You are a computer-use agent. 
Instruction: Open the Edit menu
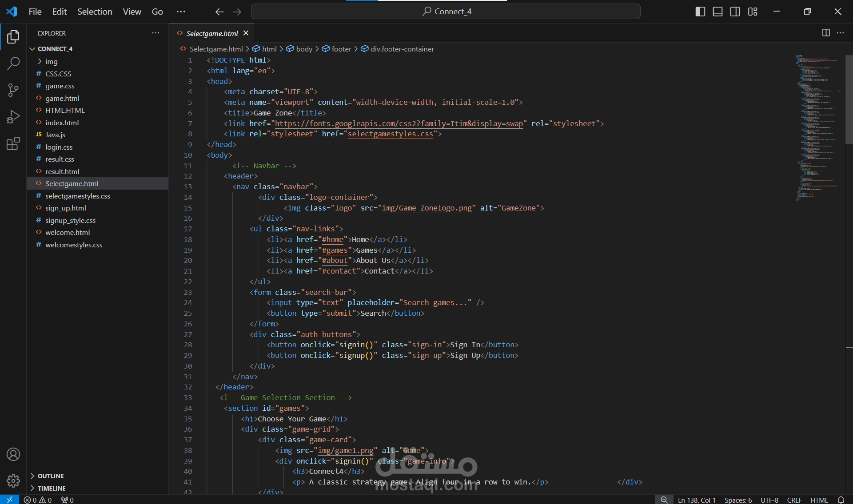click(x=60, y=12)
